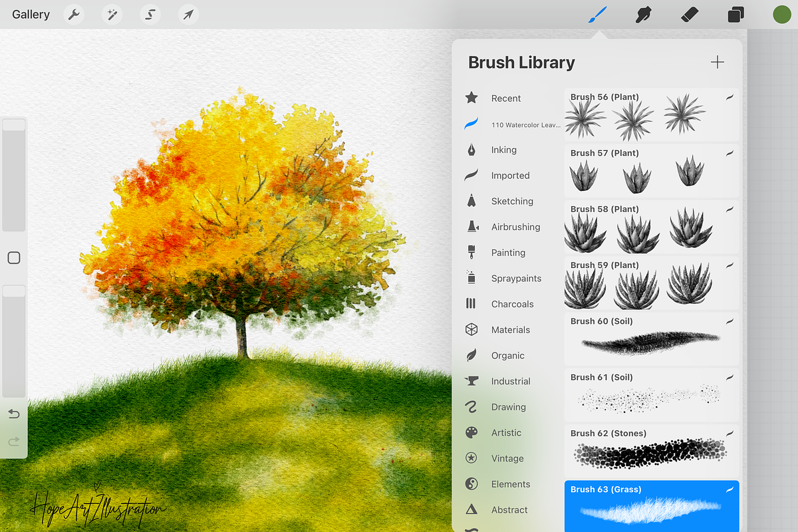798x532 pixels.
Task: Click the brush size slider in sidebar
Action: [x=14, y=176]
